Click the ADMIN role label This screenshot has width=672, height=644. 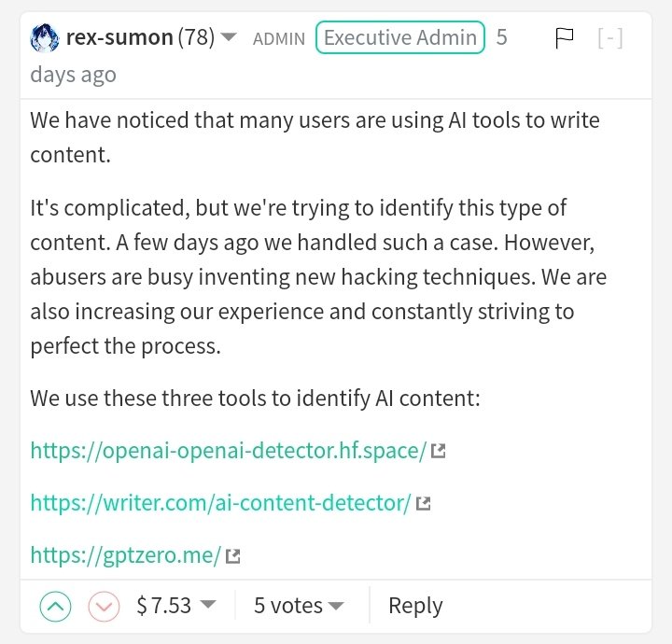click(x=279, y=39)
